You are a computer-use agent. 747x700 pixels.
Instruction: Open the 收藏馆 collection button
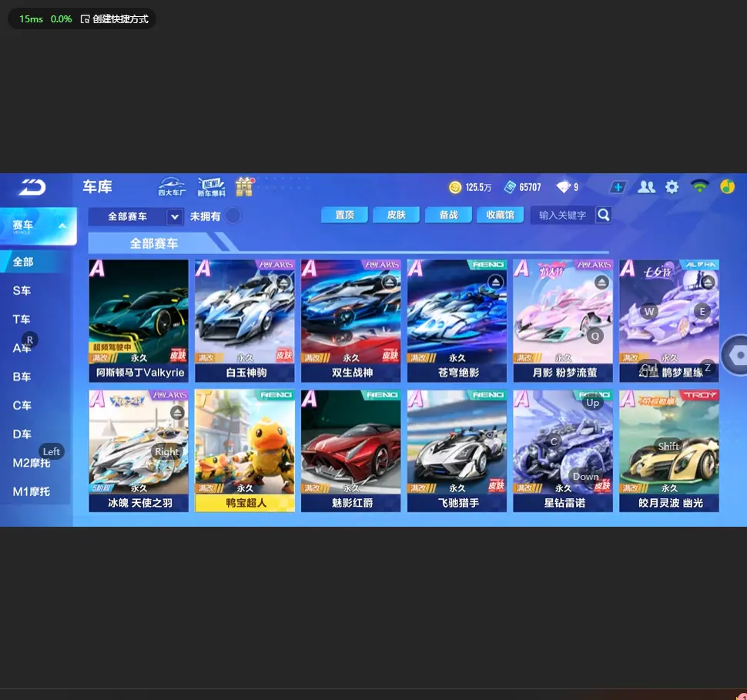coord(501,215)
